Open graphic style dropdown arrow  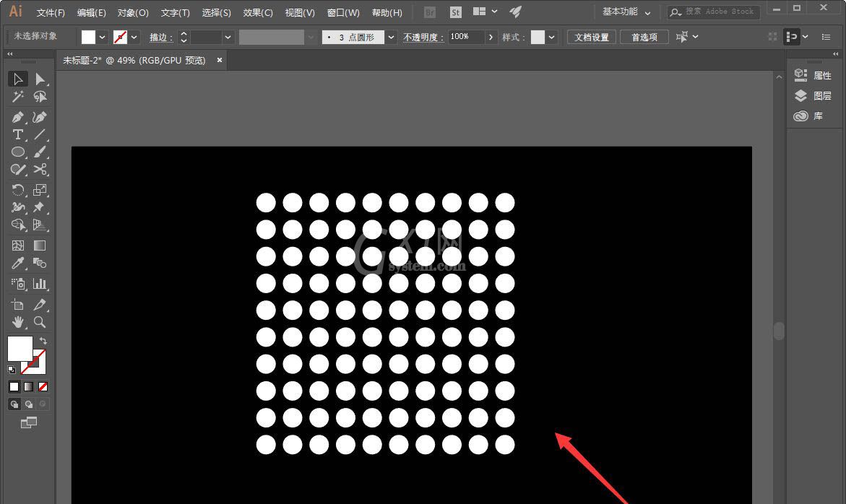[551, 37]
